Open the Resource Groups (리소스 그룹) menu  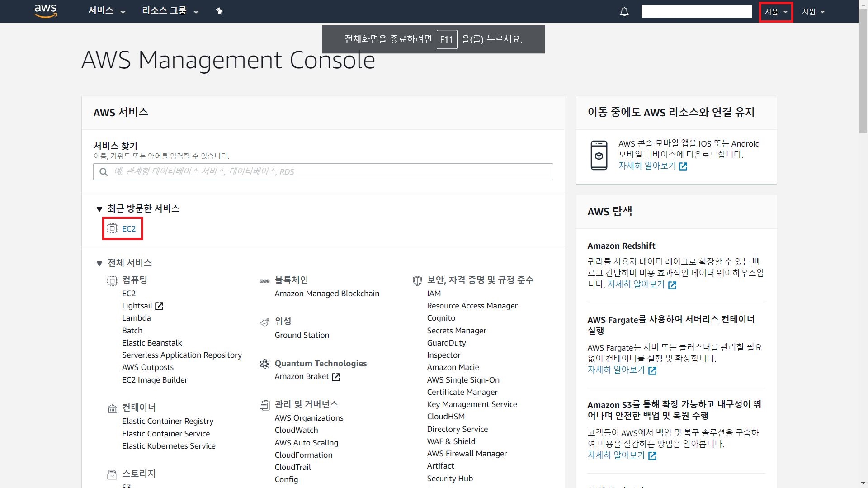click(170, 11)
